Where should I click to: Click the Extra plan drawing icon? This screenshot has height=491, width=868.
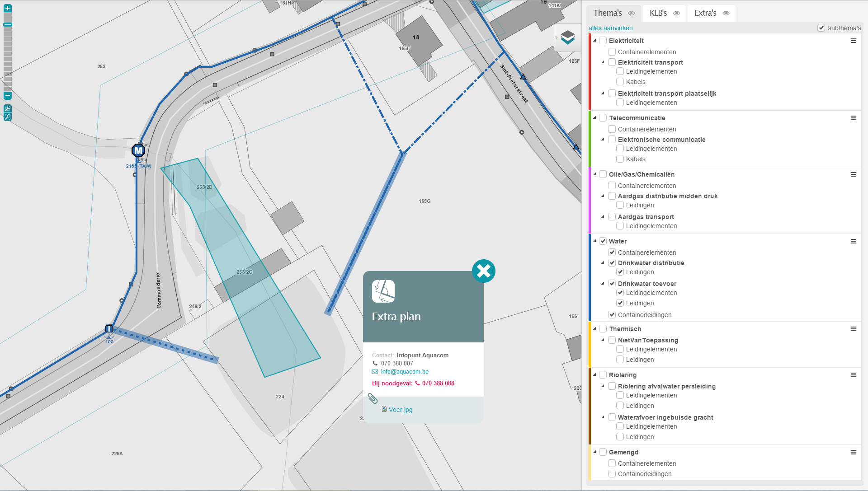(x=383, y=291)
